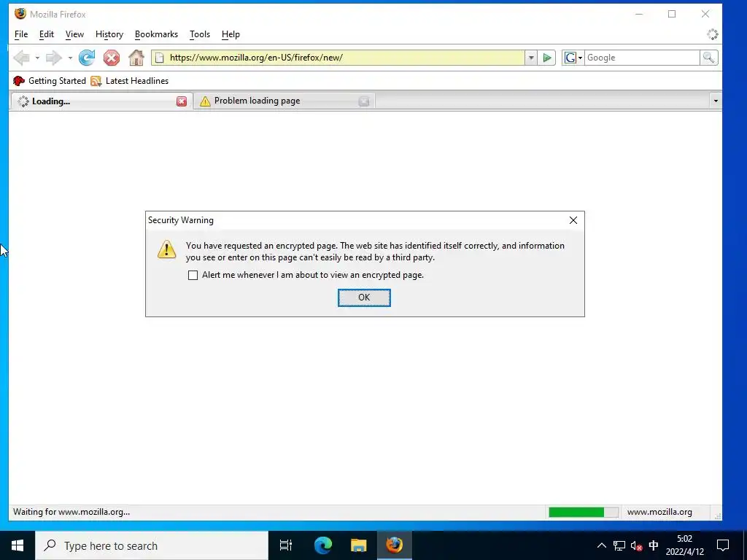The height and width of the screenshot is (560, 747).
Task: Minimize the Firefox window
Action: point(639,15)
